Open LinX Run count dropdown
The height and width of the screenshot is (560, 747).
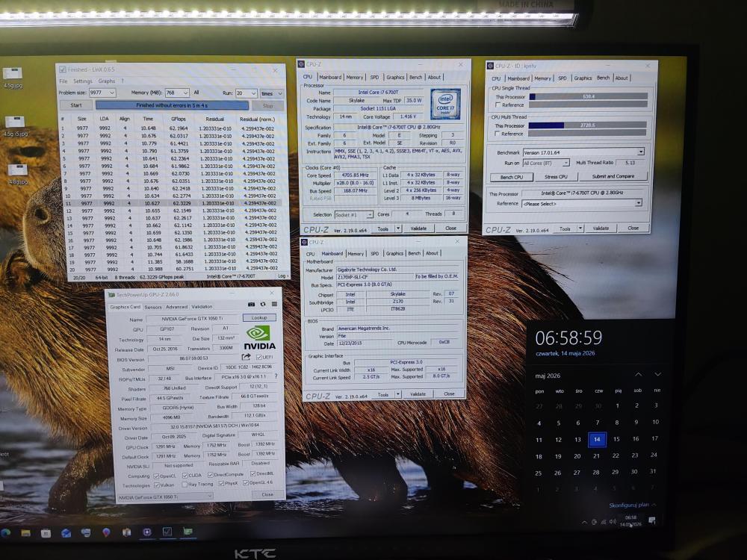[253, 93]
